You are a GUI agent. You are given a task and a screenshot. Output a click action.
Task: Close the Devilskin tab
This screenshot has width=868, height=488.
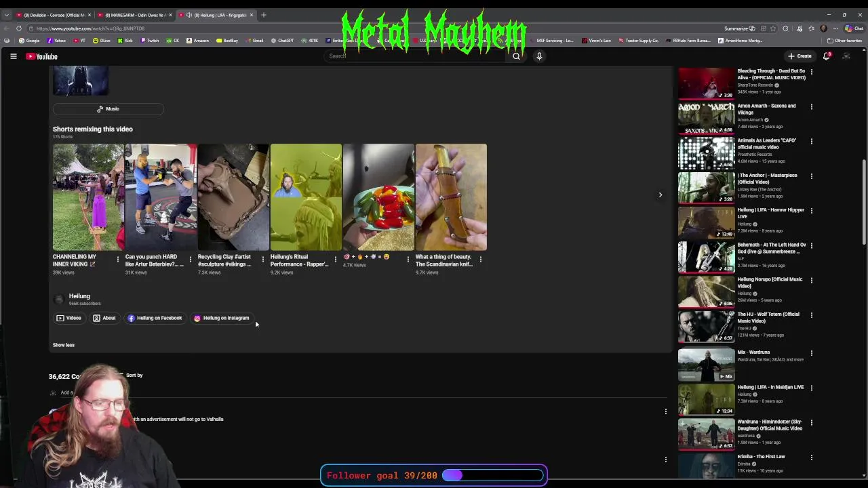pos(89,15)
